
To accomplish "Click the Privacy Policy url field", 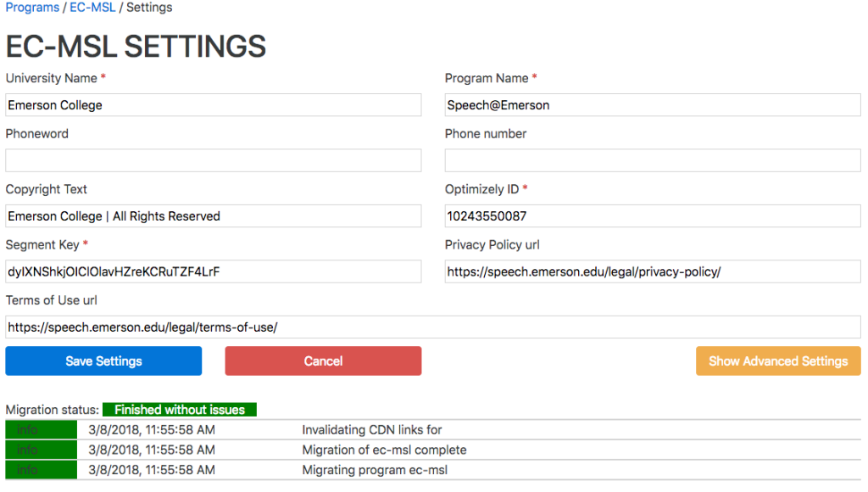I will click(652, 271).
